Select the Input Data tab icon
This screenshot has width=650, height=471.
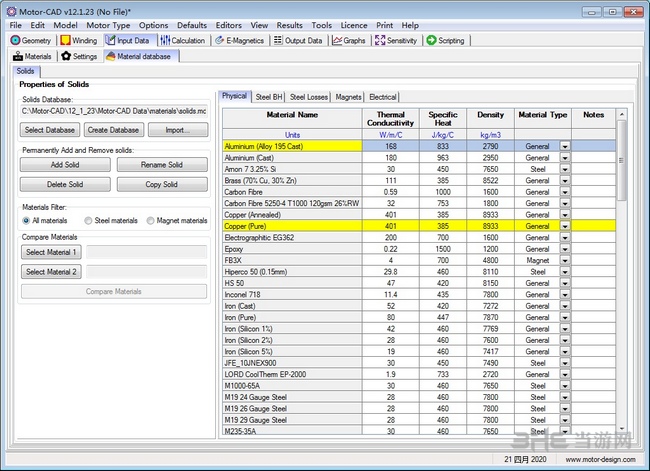click(110, 40)
